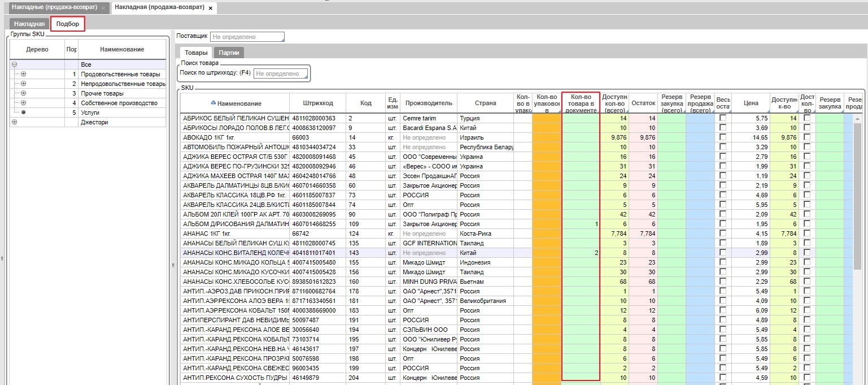Screen dimensions: 868x385
Task: Tick Весь остаток checkbox for АБРИКОС БЕЛЫЙ ПЕЛИКАН
Action: point(723,118)
